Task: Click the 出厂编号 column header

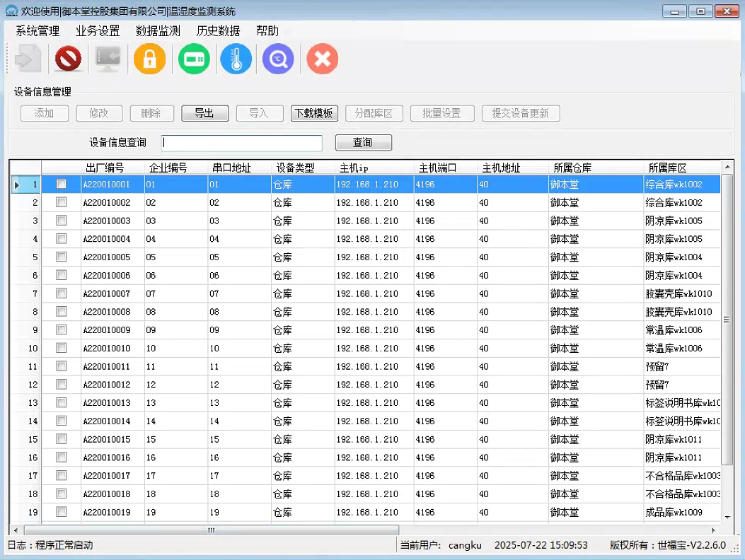Action: click(x=105, y=168)
